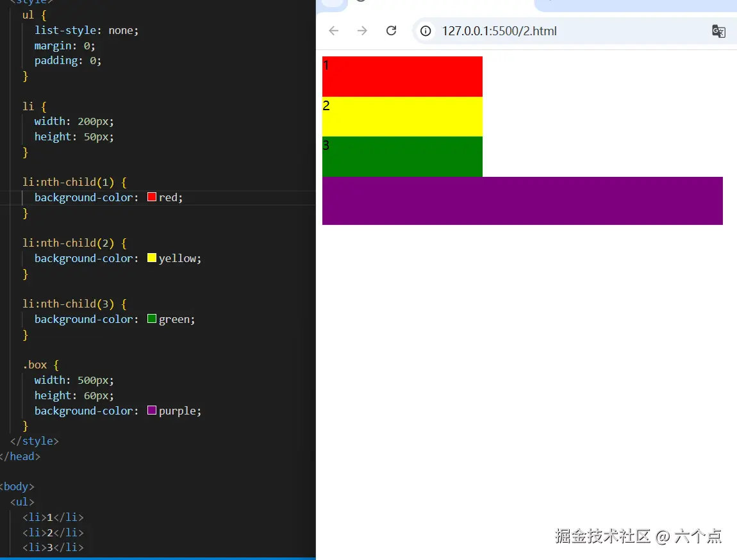The width and height of the screenshot is (737, 560).
Task: Click the '<body>' tag line
Action: pyautogui.click(x=17, y=487)
